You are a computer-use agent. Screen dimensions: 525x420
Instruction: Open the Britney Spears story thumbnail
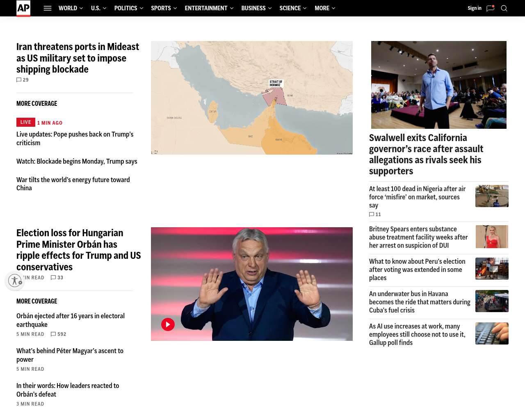[x=492, y=237]
